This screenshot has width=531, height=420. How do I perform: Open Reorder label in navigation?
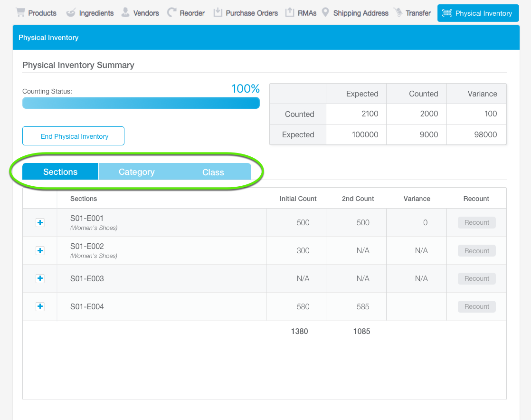coord(192,13)
